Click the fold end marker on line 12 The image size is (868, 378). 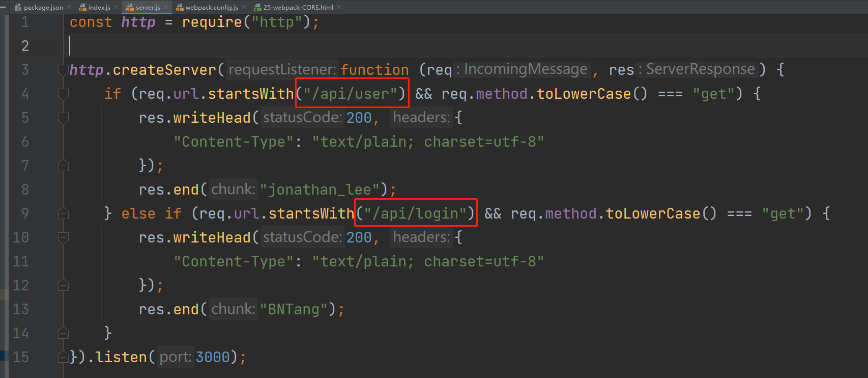pyautogui.click(x=63, y=285)
